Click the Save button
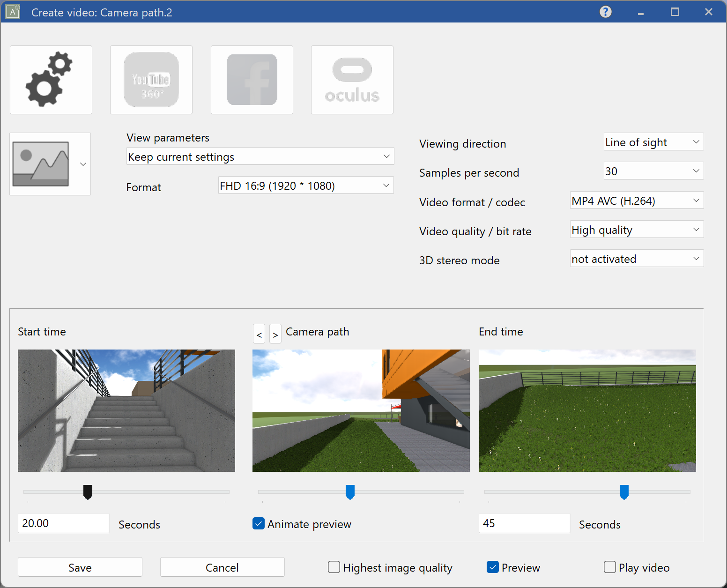 pyautogui.click(x=80, y=567)
